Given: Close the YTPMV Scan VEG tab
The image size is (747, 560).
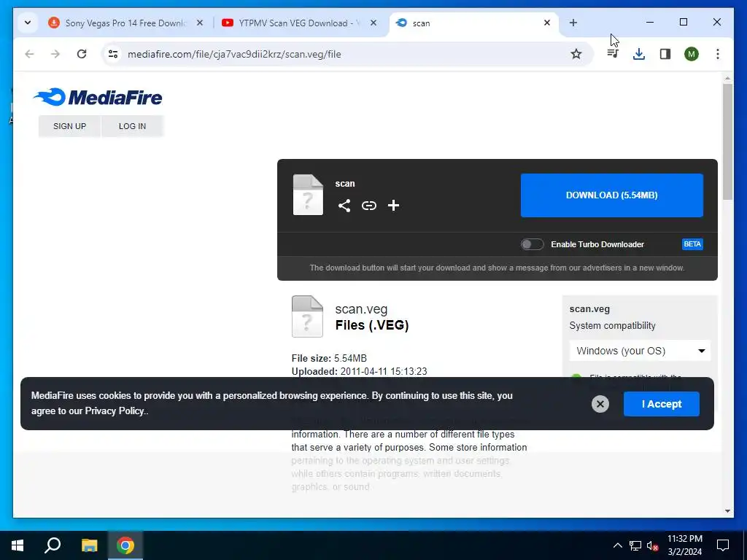Looking at the screenshot, I should (x=373, y=23).
